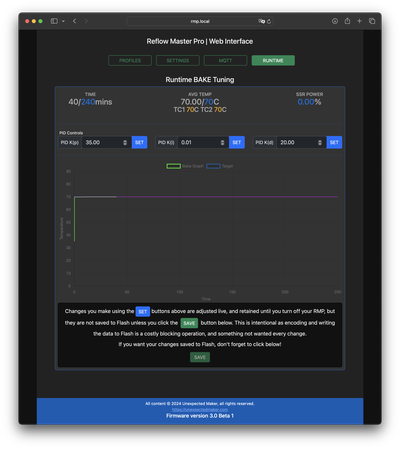The image size is (400, 449).
Task: Open Safari downloads icon
Action: pyautogui.click(x=335, y=21)
